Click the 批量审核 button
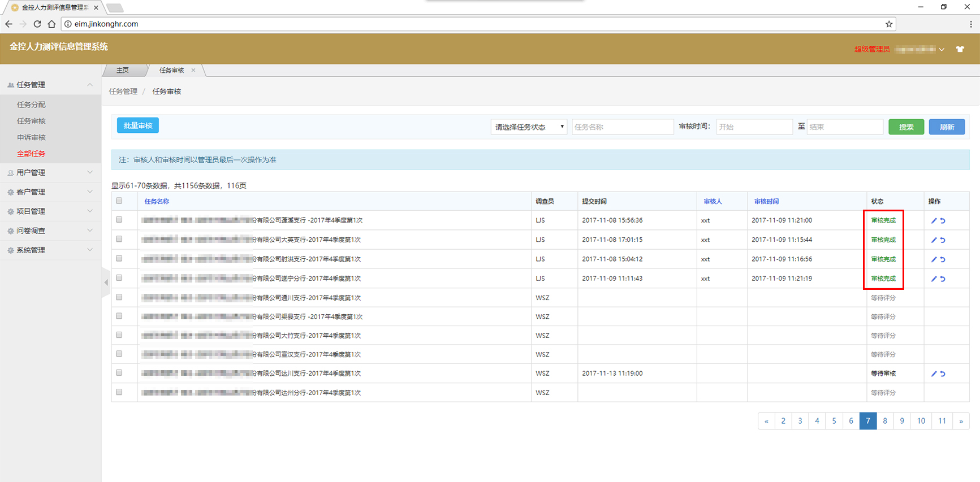 point(138,125)
